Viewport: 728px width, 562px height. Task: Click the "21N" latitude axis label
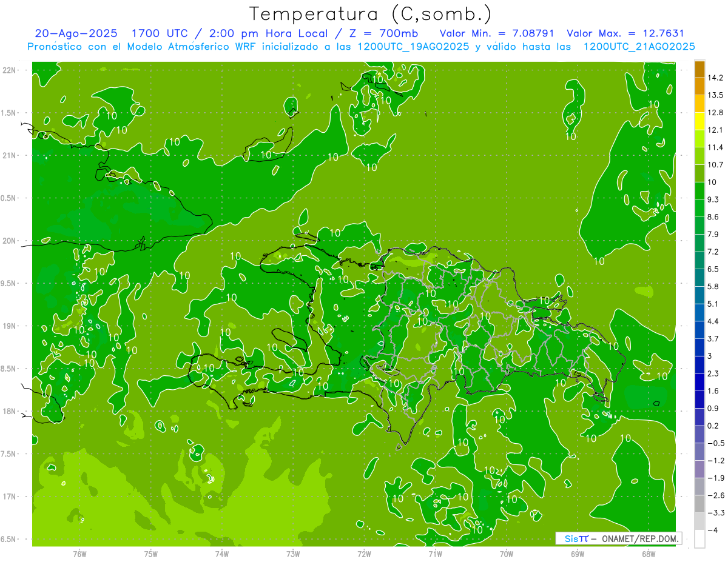10,156
